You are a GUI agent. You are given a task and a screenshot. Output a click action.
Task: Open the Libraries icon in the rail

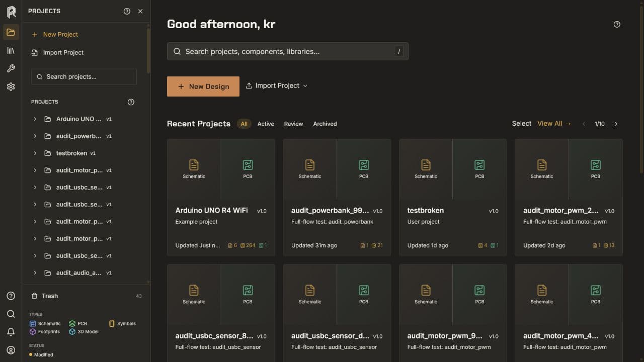point(11,51)
